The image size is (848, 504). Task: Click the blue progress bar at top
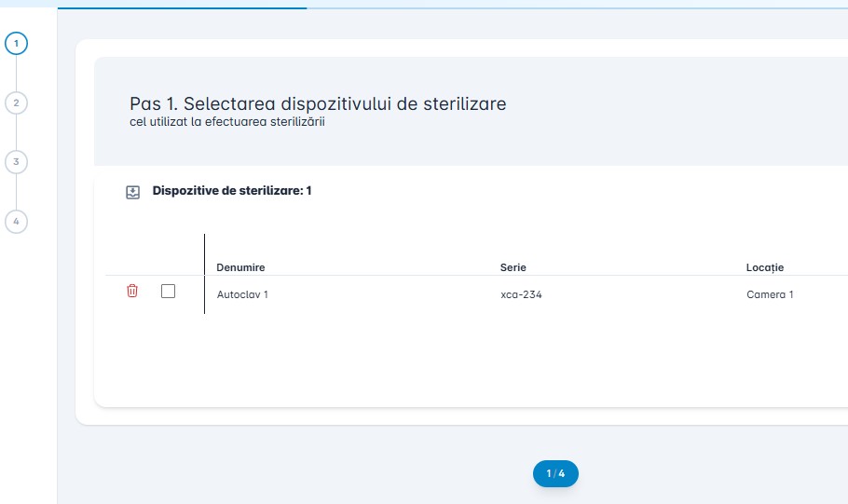[182, 7]
